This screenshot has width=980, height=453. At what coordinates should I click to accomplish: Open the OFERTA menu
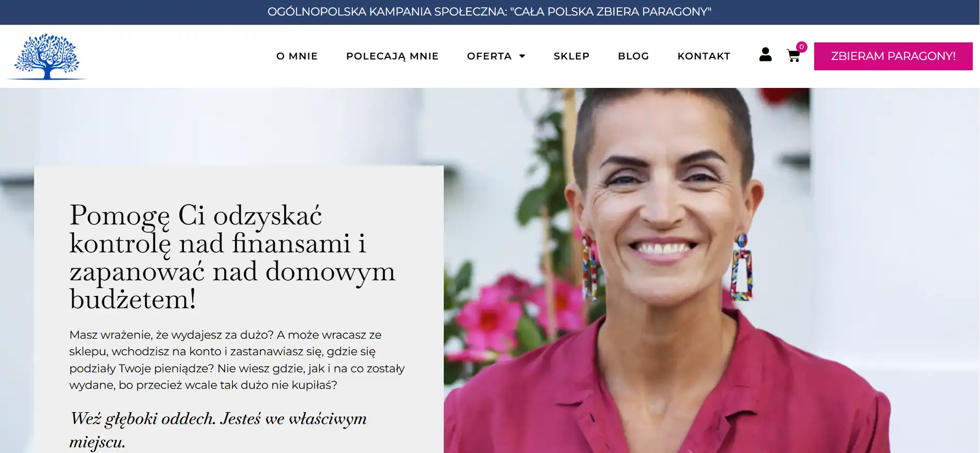tap(489, 56)
